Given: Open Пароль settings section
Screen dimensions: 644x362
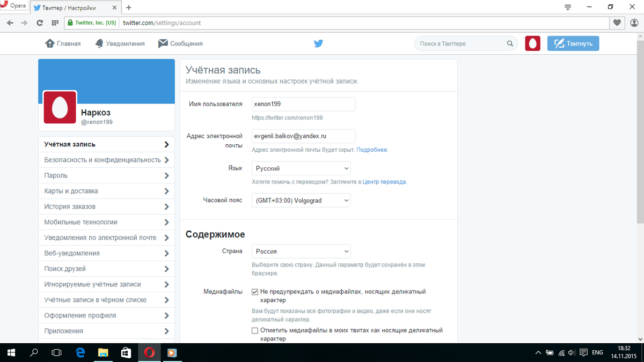Looking at the screenshot, I should pyautogui.click(x=106, y=175).
